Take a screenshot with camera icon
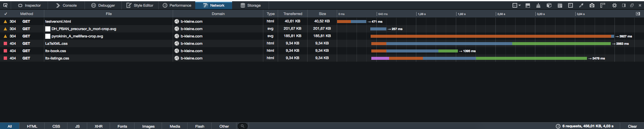Image resolution: width=644 pixels, height=129 pixels. 592,5
